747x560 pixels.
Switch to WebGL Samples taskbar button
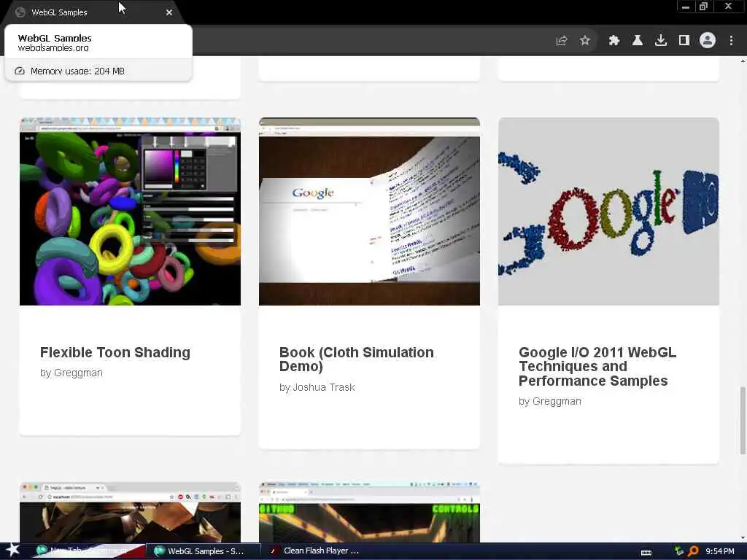(203, 551)
